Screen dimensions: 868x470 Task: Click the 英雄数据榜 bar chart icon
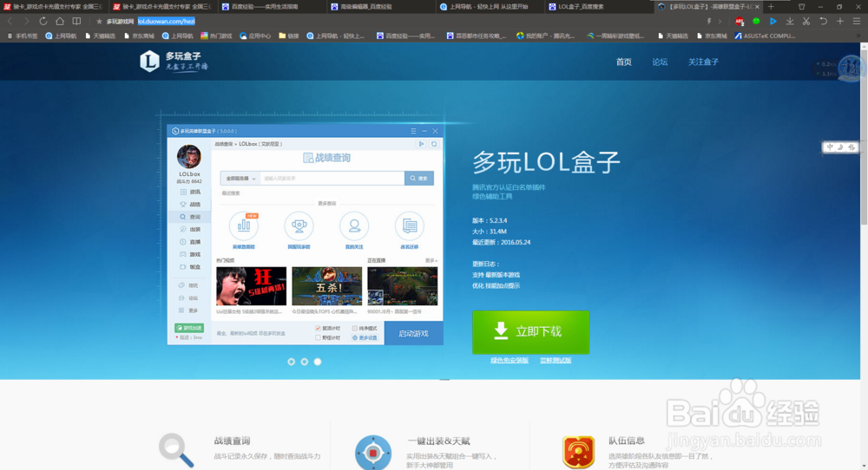point(244,225)
